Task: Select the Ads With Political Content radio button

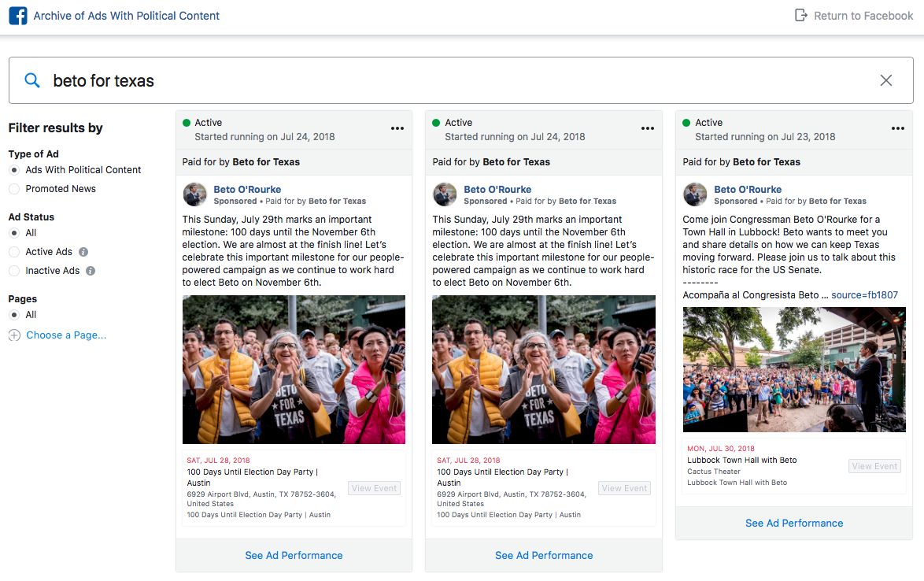Action: coord(15,170)
